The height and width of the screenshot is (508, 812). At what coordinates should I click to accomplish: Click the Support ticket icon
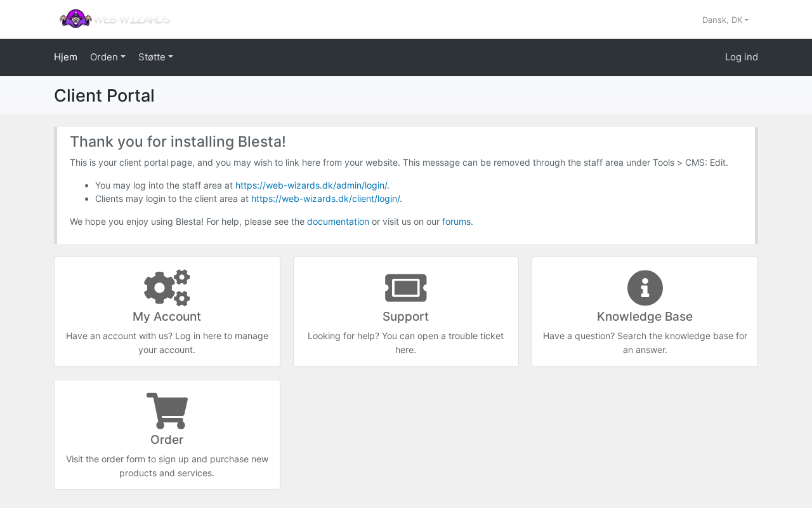pos(406,288)
